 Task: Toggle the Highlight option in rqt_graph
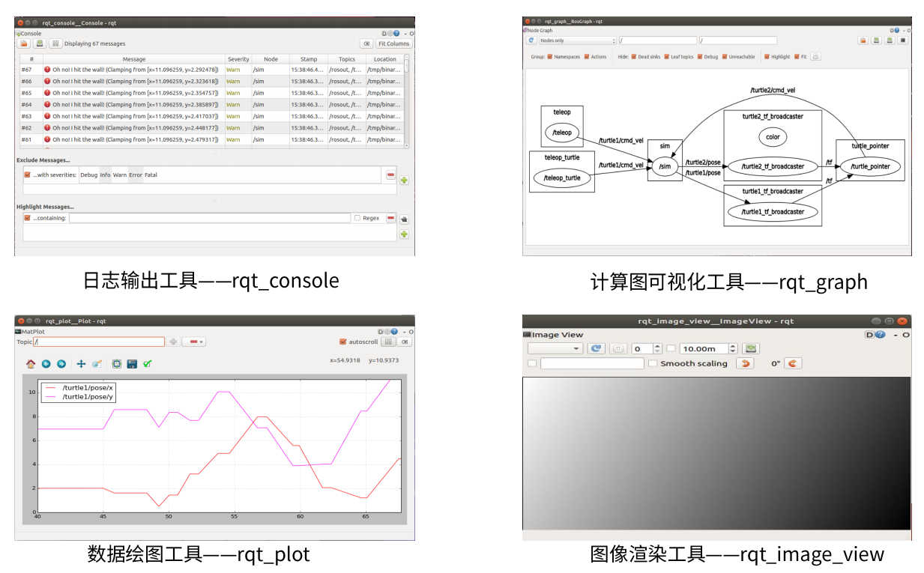[767, 55]
